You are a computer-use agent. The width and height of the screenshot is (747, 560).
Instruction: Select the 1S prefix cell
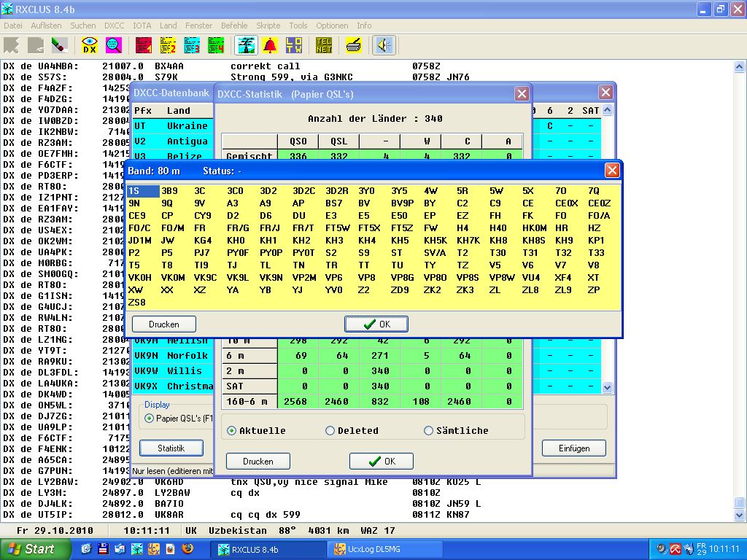point(143,191)
